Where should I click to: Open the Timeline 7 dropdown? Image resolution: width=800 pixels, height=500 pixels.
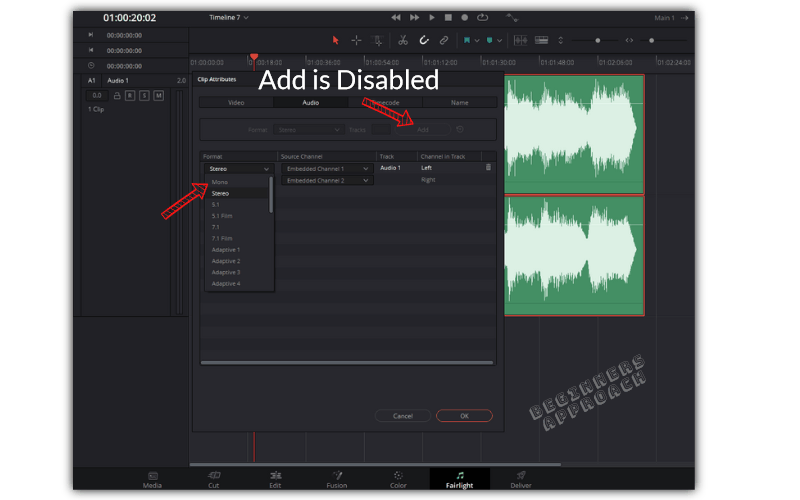[229, 17]
